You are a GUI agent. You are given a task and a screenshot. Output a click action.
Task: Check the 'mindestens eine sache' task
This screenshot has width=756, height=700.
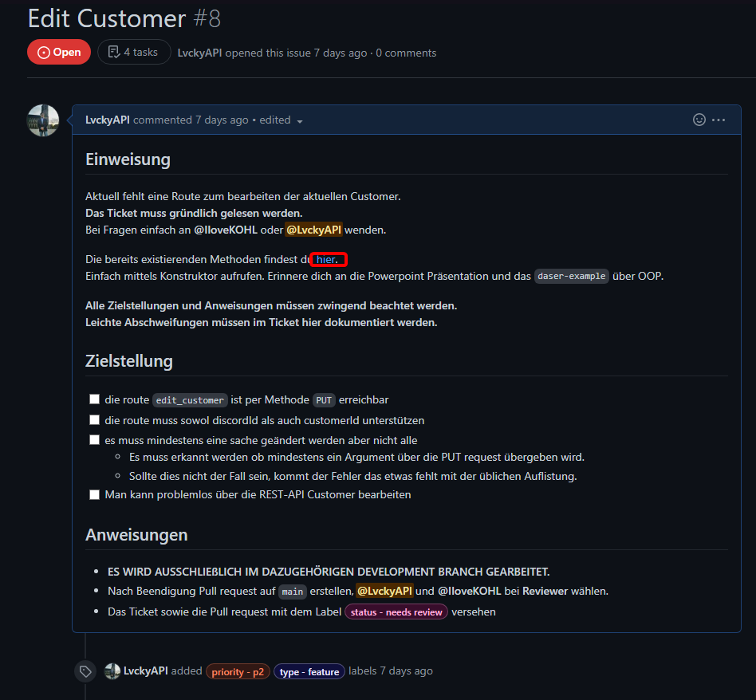coord(94,440)
